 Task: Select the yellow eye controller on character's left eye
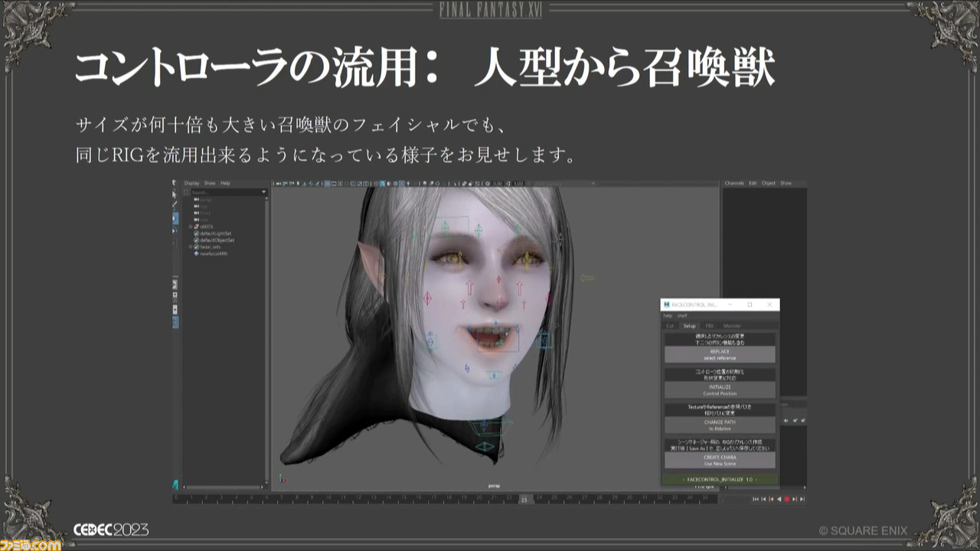527,261
